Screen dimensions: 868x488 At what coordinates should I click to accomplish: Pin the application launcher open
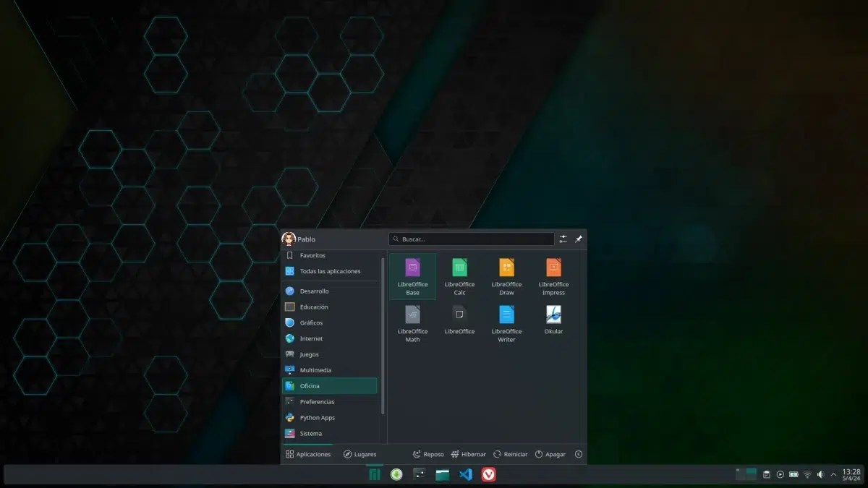click(x=578, y=239)
